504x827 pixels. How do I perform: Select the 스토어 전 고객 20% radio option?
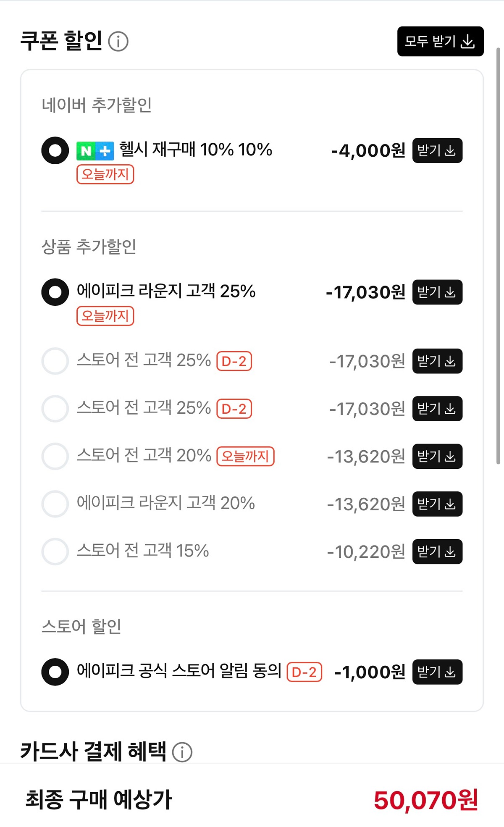point(55,456)
